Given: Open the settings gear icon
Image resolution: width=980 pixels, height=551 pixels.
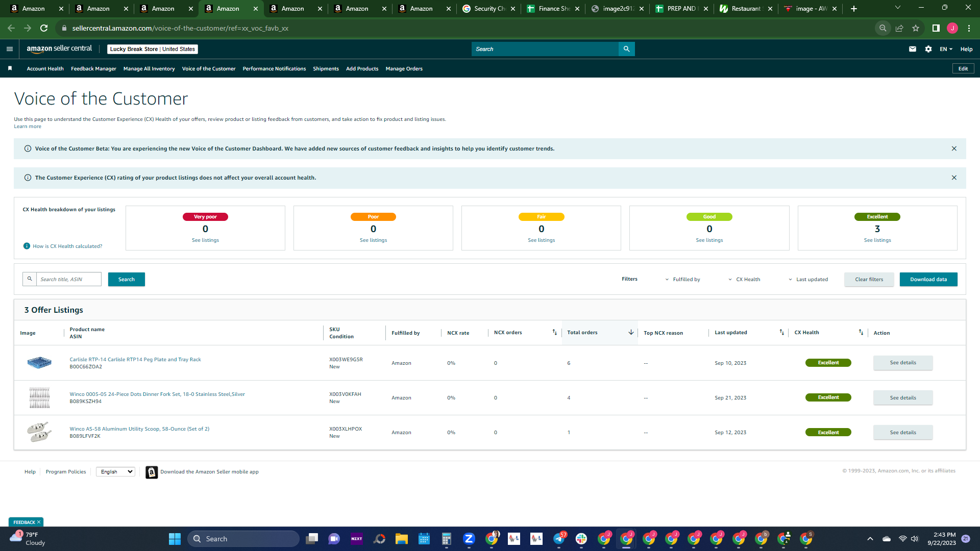Looking at the screenshot, I should 928,49.
